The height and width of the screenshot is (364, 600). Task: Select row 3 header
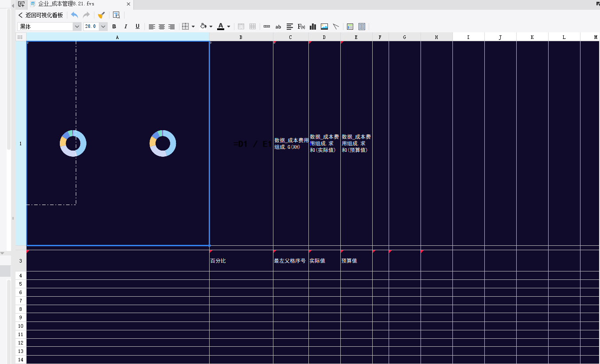pos(21,261)
